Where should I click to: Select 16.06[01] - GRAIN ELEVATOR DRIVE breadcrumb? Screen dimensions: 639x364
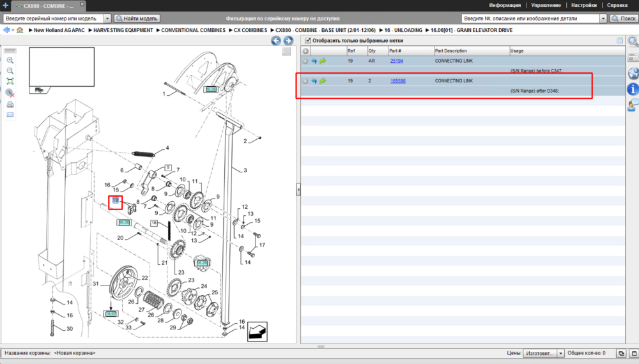472,30
